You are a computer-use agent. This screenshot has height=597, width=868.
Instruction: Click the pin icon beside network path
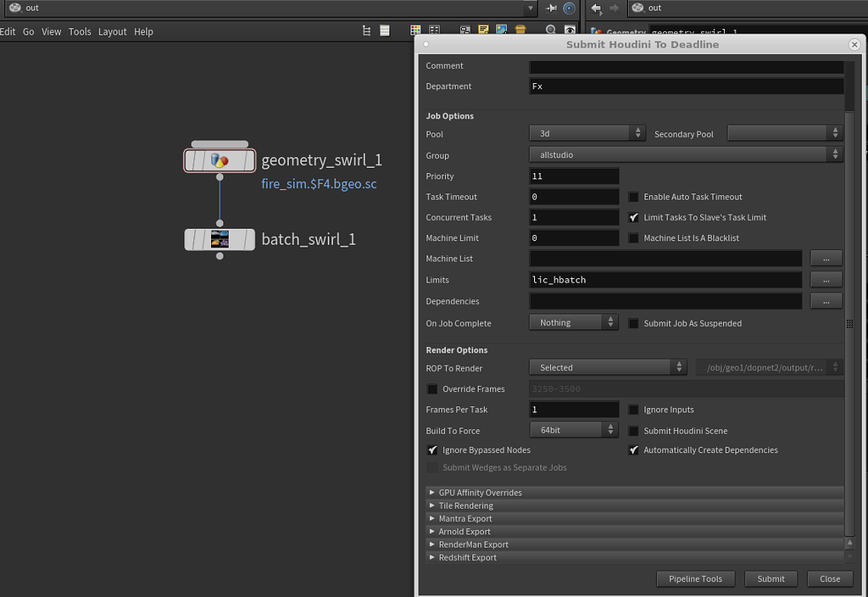coord(552,8)
